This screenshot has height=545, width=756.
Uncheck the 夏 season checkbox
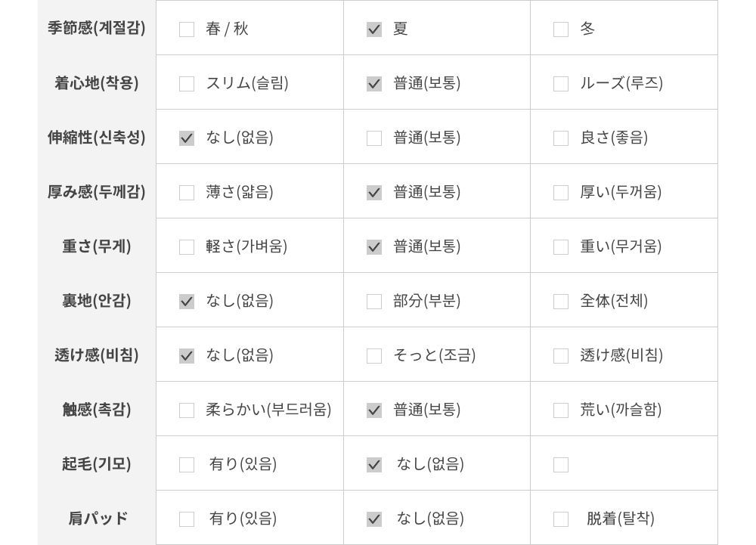click(x=374, y=29)
